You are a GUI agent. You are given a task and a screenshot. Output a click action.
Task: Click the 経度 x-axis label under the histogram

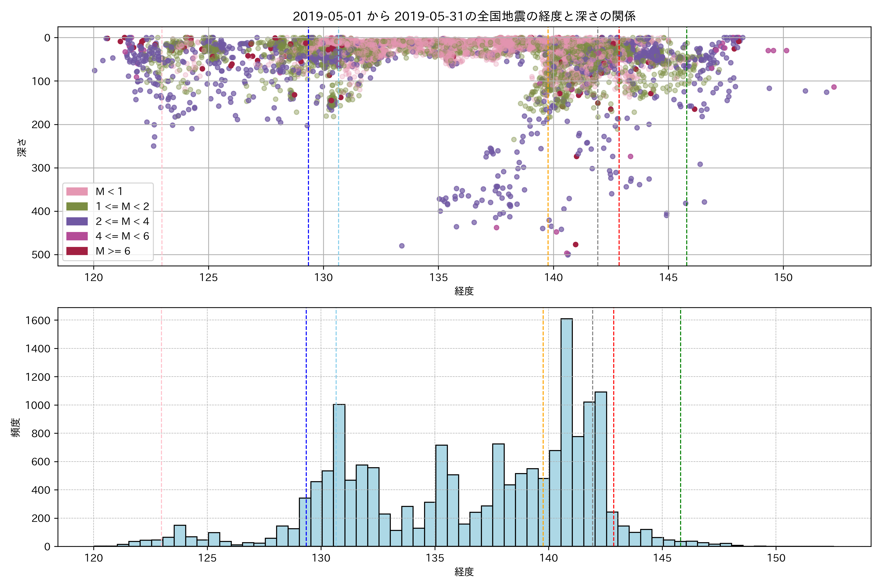click(464, 572)
